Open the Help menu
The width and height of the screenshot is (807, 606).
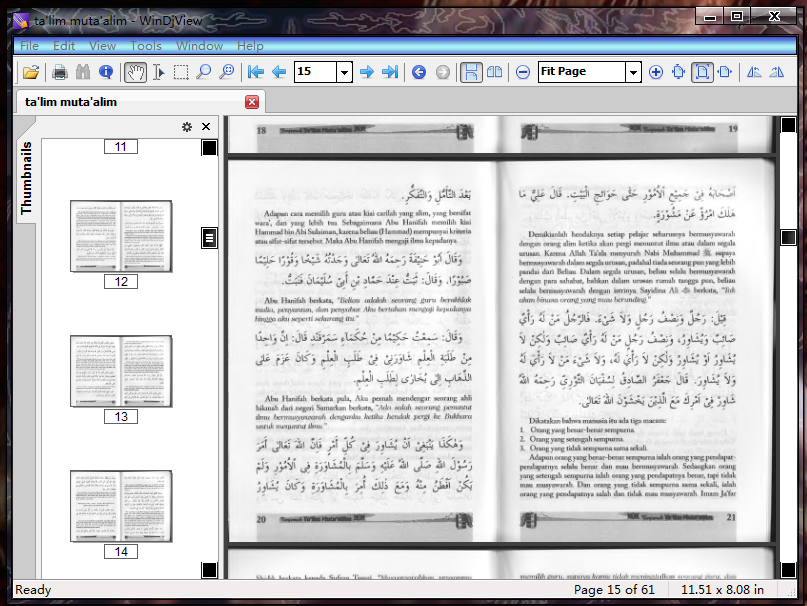(250, 46)
